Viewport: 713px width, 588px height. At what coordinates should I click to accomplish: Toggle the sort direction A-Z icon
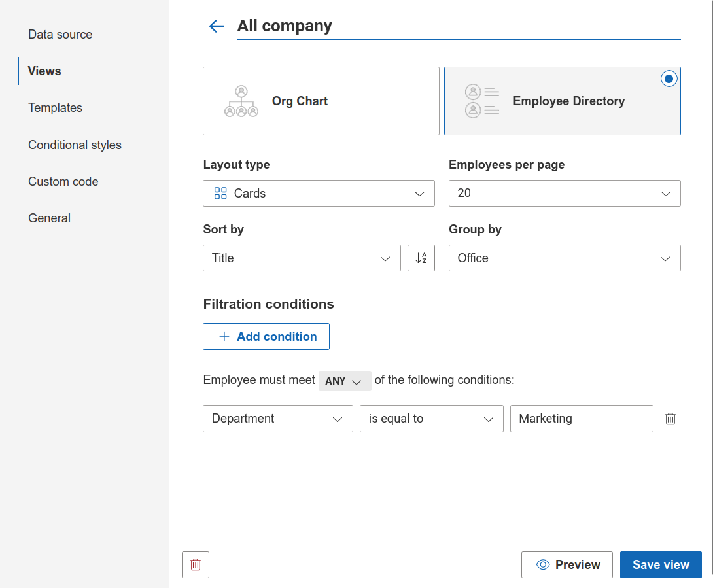coord(421,258)
